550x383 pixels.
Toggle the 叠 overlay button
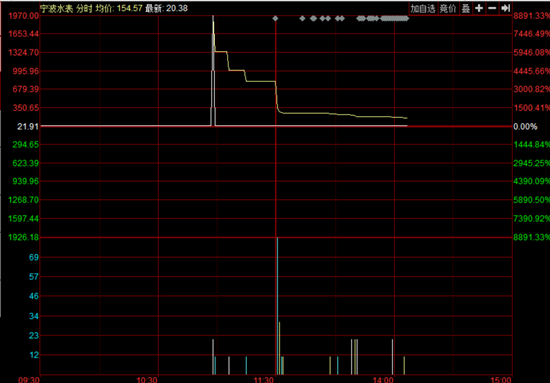click(x=466, y=8)
